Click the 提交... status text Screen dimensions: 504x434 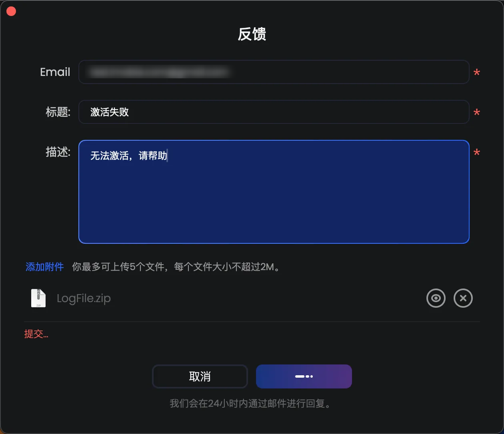point(36,334)
